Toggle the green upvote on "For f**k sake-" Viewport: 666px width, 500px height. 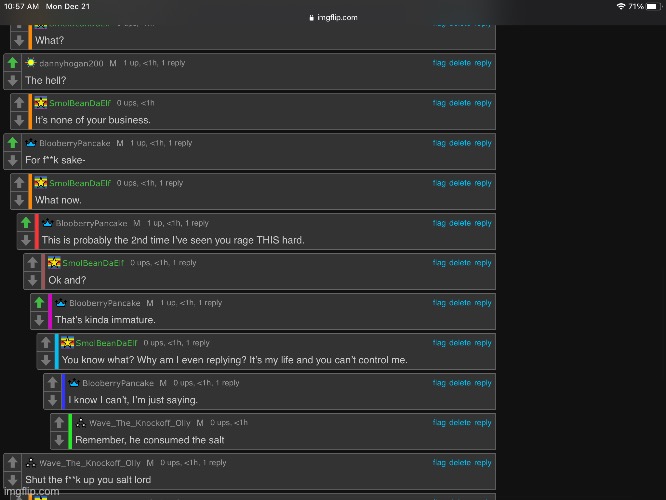pos(12,143)
